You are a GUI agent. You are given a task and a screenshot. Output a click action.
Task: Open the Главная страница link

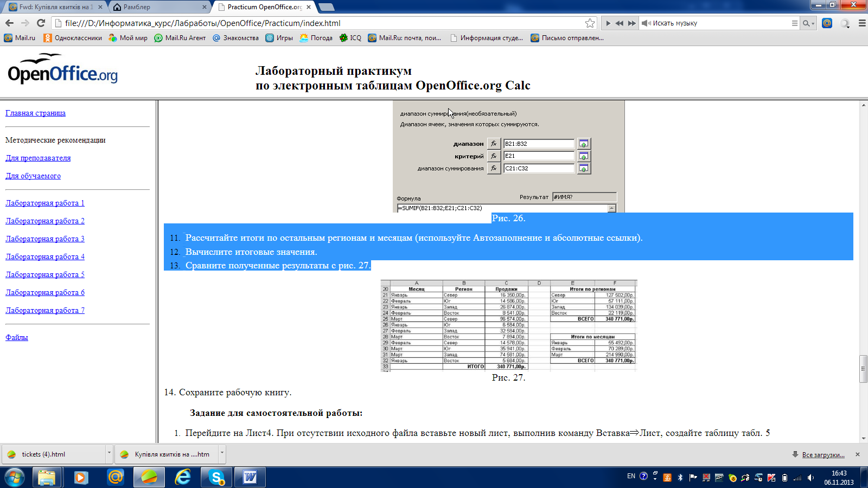(x=35, y=113)
